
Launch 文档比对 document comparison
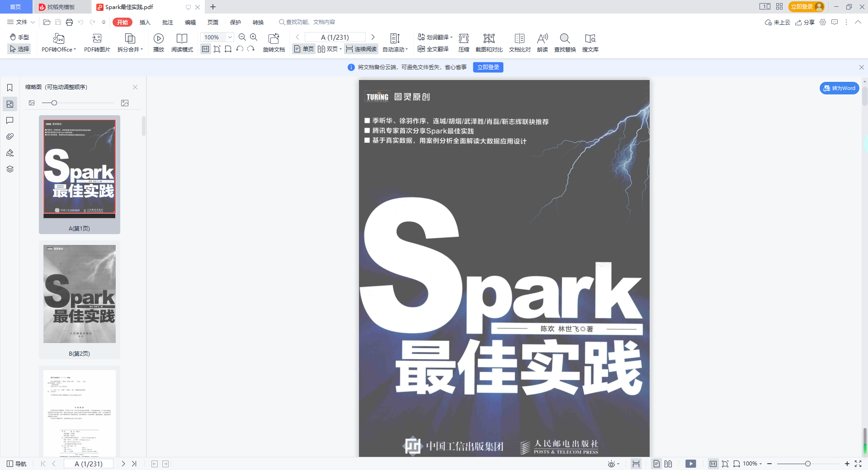pyautogui.click(x=520, y=43)
